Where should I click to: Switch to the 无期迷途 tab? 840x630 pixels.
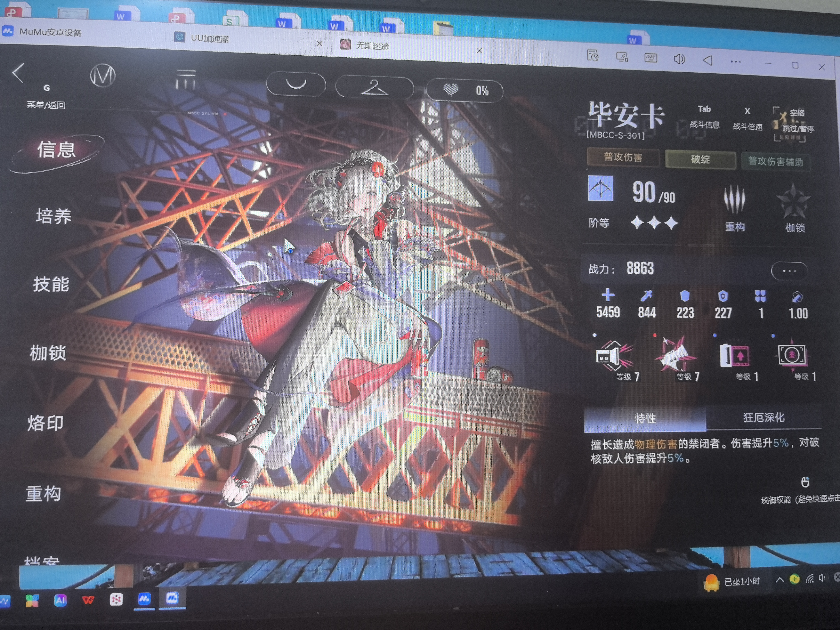click(x=365, y=46)
